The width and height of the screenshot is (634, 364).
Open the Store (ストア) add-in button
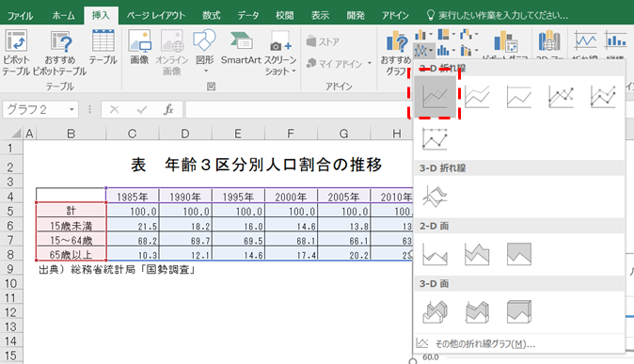[323, 41]
